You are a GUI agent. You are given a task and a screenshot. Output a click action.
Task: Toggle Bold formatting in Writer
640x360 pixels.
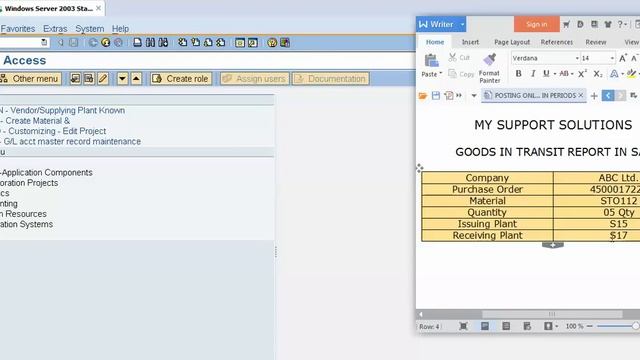[x=518, y=73]
